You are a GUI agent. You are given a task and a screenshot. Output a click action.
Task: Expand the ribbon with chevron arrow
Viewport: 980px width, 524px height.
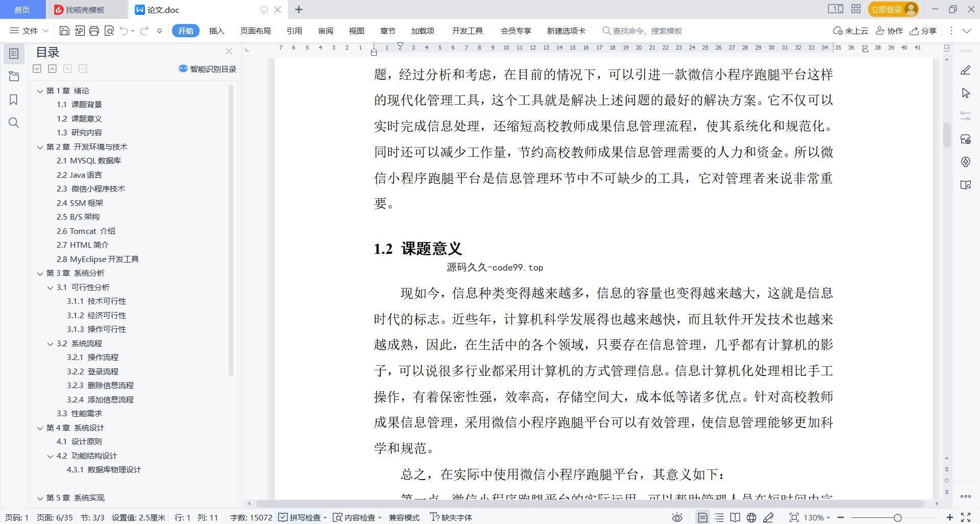pos(966,31)
